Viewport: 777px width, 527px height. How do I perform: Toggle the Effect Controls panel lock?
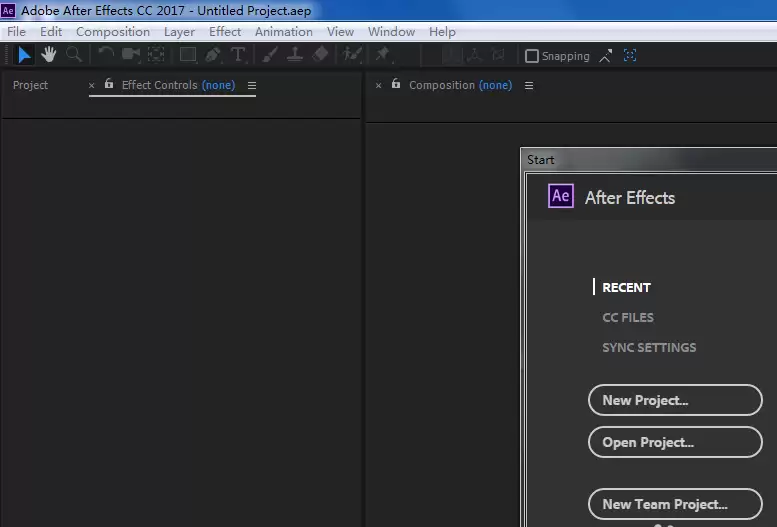[x=109, y=84]
